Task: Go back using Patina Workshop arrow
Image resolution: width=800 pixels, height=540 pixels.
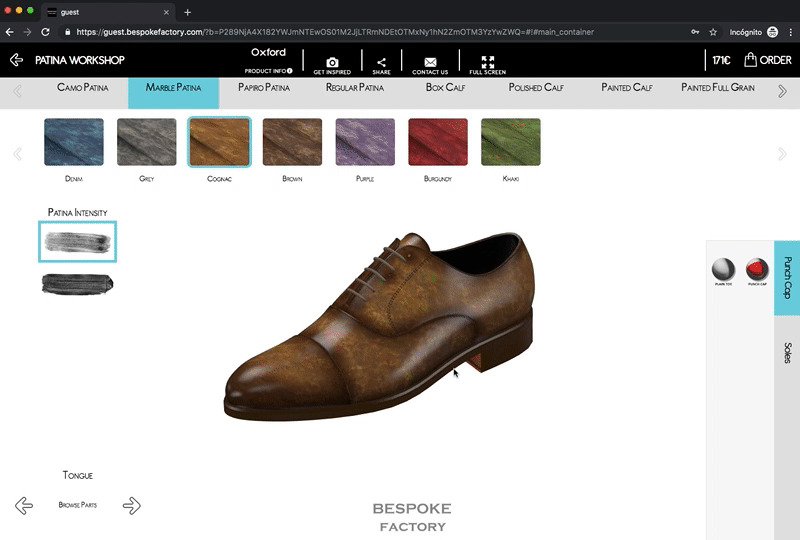Action: pyautogui.click(x=16, y=60)
